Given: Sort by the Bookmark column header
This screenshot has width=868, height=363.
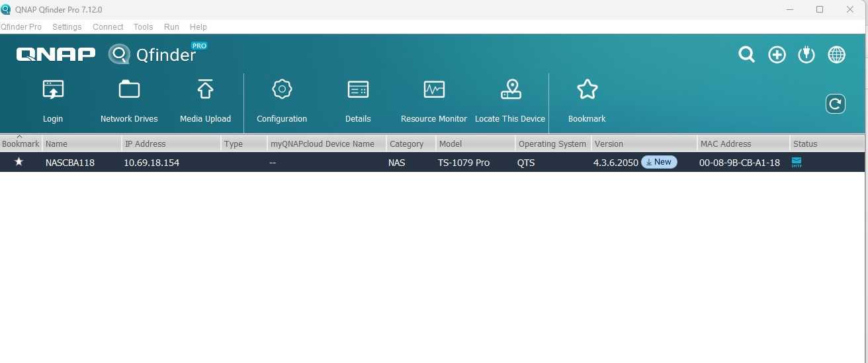Looking at the screenshot, I should click(x=21, y=143).
